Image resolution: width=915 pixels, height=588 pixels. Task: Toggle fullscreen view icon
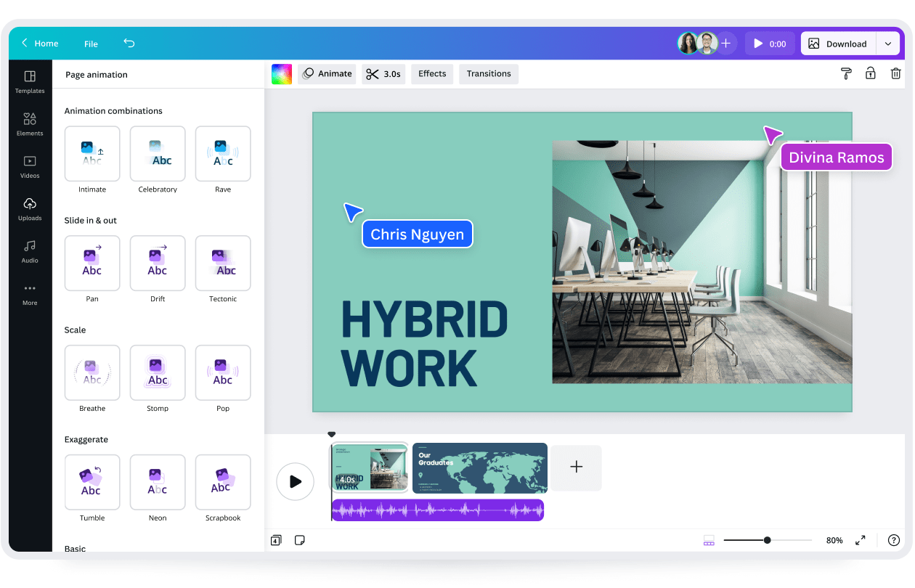pos(861,540)
